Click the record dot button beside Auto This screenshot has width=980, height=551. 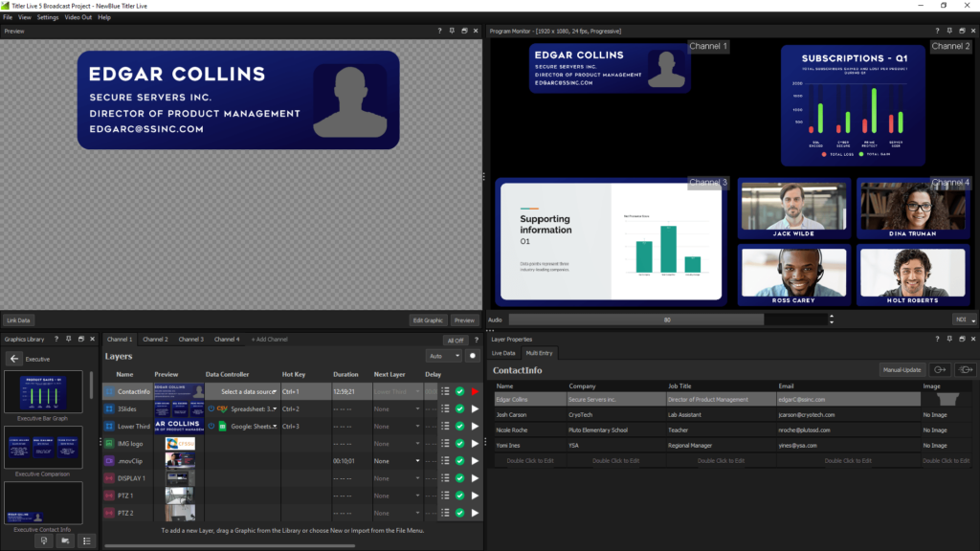tap(473, 356)
